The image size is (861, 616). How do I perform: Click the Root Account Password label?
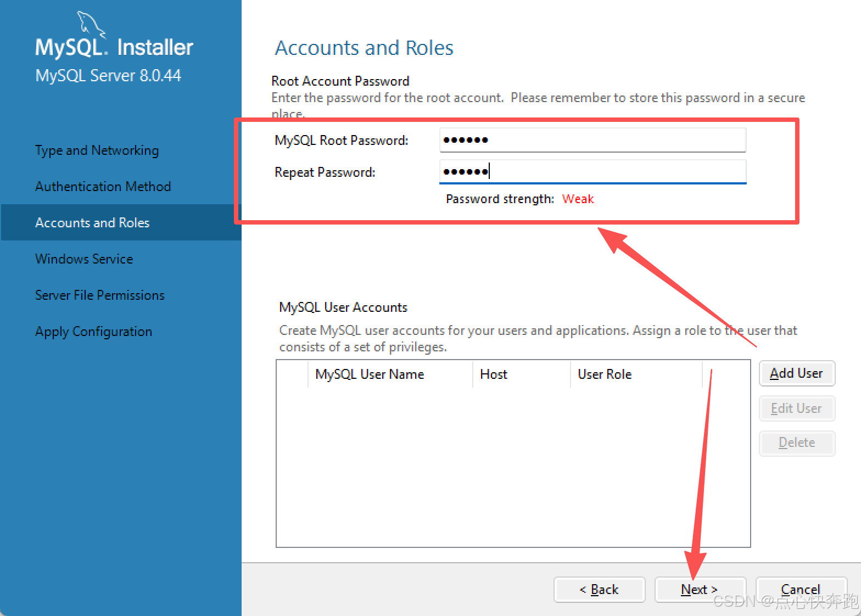click(340, 81)
